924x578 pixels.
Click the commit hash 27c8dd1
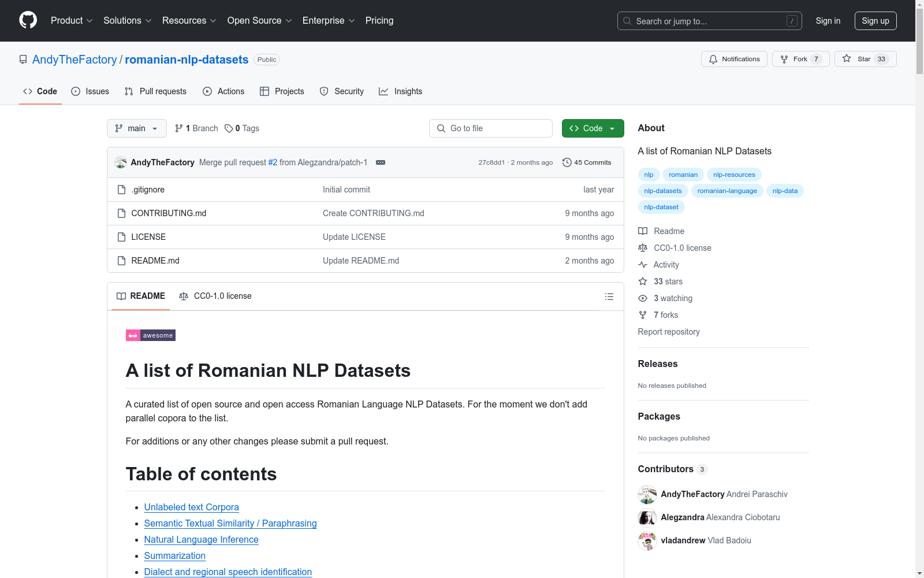coord(491,162)
